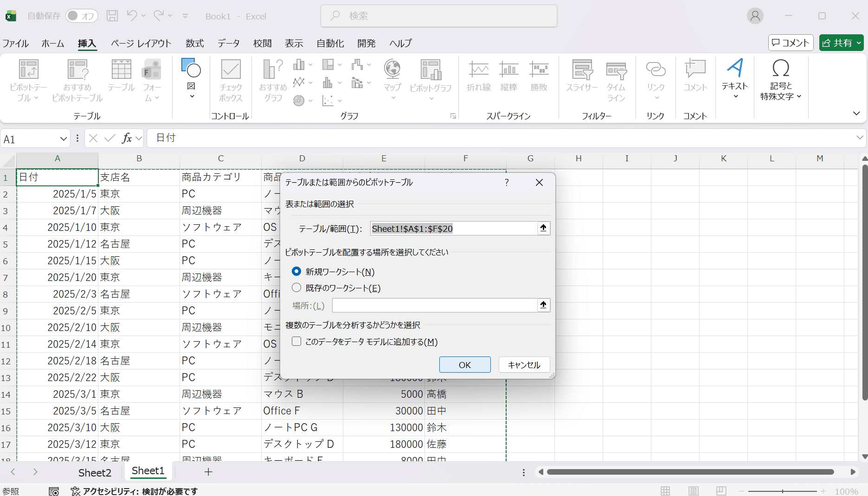The height and width of the screenshot is (496, 868).
Task: Open the Map (マップ) chart icon
Action: 392,70
